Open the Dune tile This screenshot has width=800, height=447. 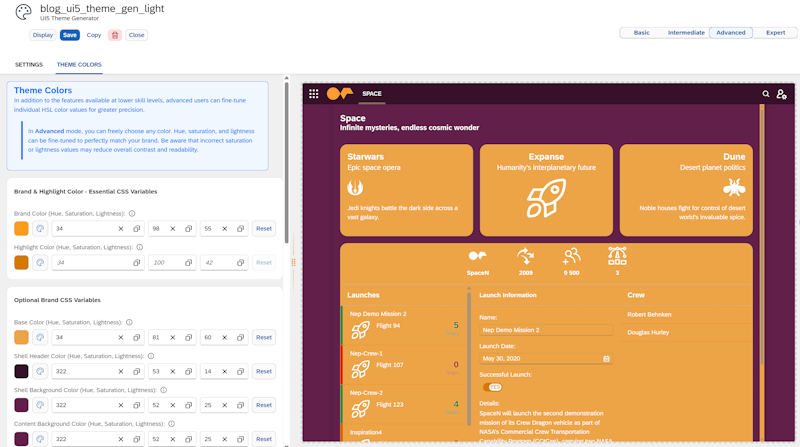[686, 190]
